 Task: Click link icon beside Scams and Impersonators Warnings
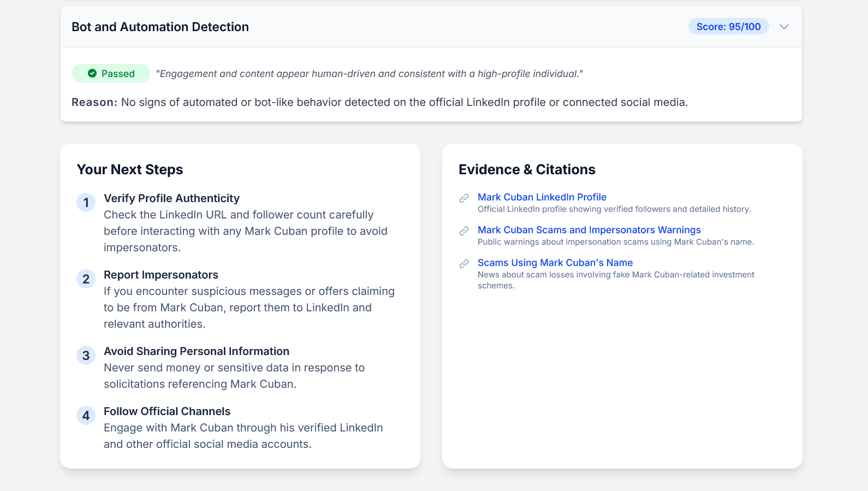[x=464, y=231]
